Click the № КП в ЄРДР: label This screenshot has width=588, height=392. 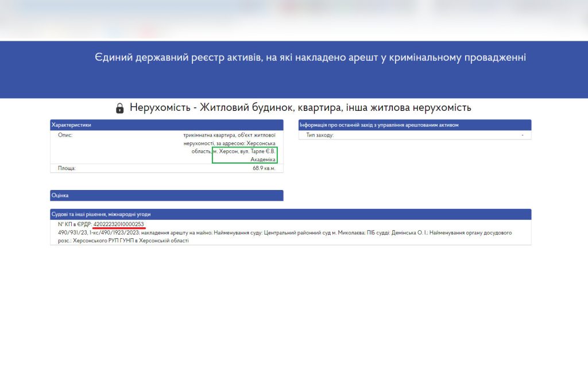[75, 224]
